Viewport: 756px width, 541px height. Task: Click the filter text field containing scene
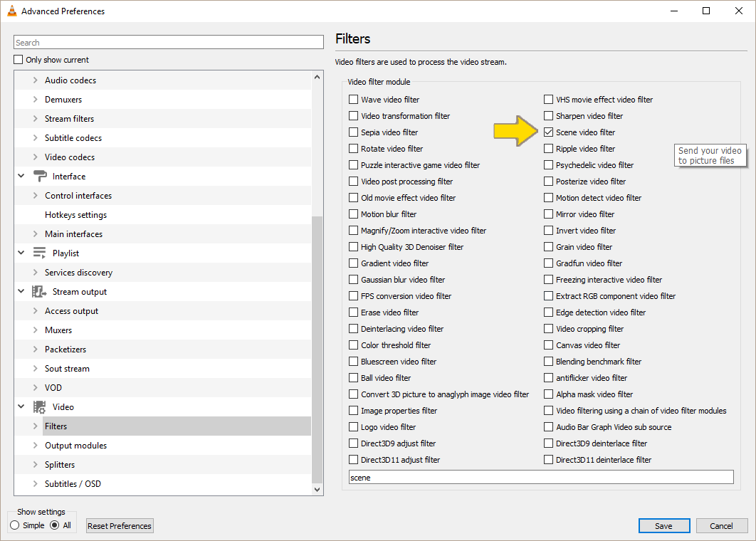click(540, 477)
